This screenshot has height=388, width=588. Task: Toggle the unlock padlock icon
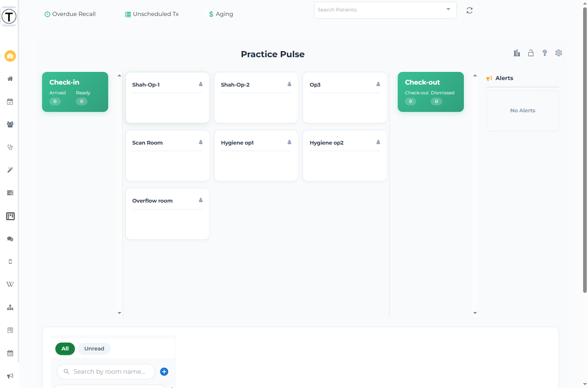point(531,53)
